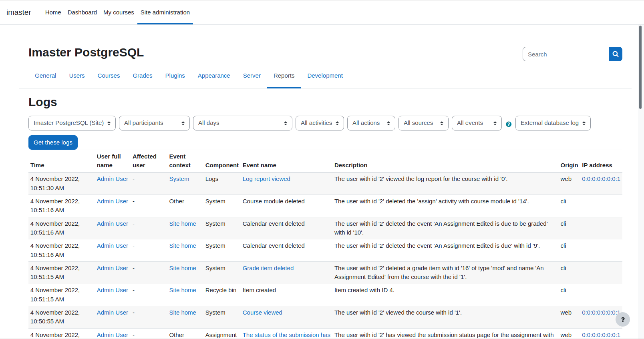The width and height of the screenshot is (644, 339).
Task: Select the Reports tab
Action: pyautogui.click(x=284, y=76)
